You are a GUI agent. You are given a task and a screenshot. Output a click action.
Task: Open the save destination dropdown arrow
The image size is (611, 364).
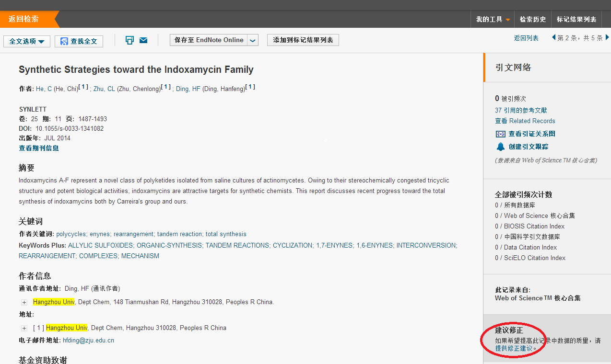[253, 40]
